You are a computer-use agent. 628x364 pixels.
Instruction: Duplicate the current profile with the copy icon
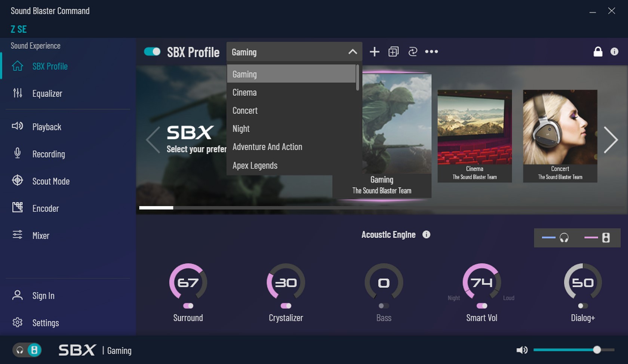point(394,52)
